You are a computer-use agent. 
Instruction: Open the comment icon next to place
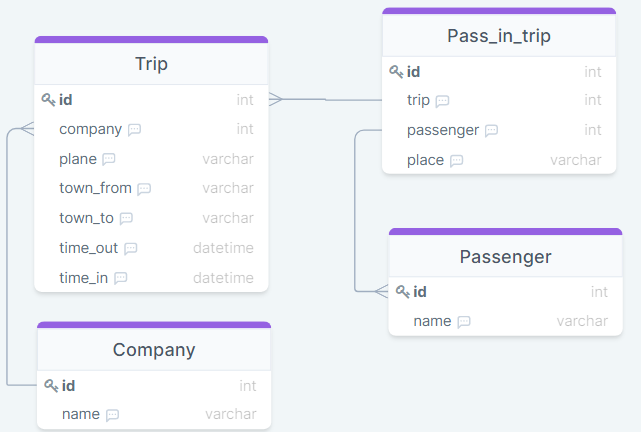click(x=456, y=160)
